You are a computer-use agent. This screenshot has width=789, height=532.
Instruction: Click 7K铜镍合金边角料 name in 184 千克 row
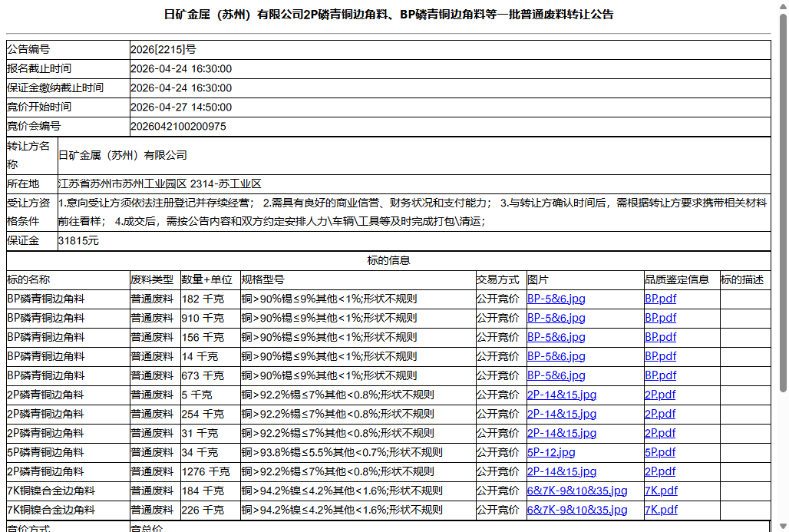51,491
